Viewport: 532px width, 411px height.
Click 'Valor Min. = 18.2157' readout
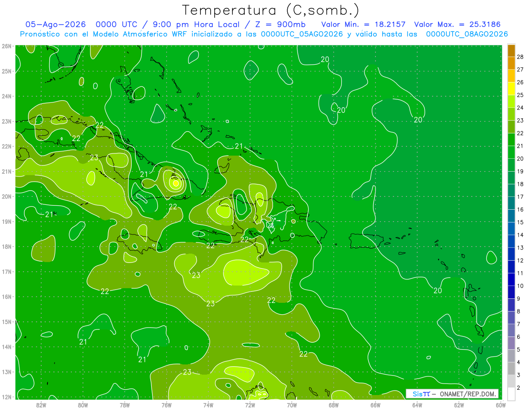[364, 24]
